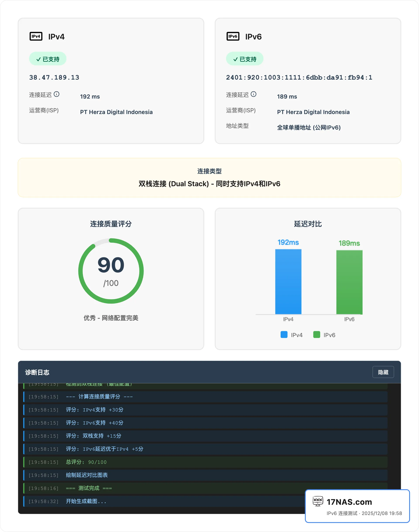Click the IPv4 legend label in chart
Image resolution: width=419 pixels, height=532 pixels.
click(x=297, y=335)
